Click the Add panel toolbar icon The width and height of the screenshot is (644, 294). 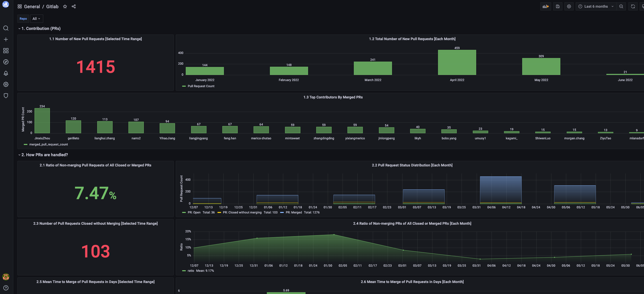pyautogui.click(x=545, y=7)
